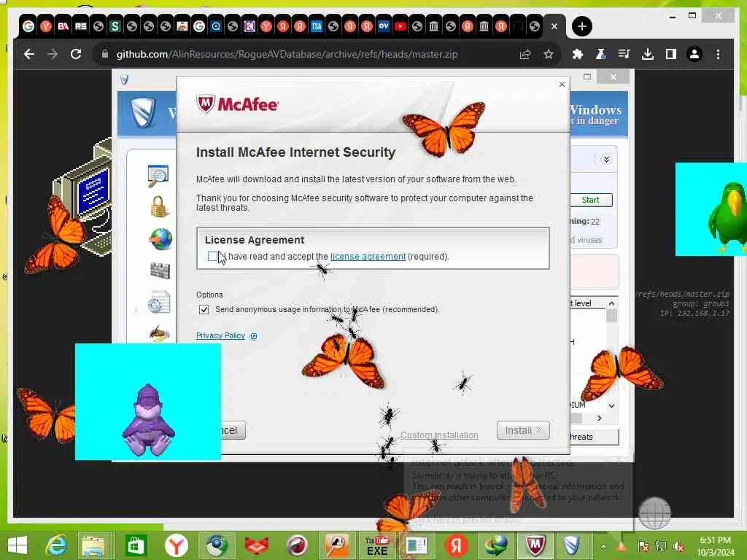Open the globe icon in antivirus sidebar
Image resolution: width=747 pixels, height=560 pixels.
[x=160, y=239]
